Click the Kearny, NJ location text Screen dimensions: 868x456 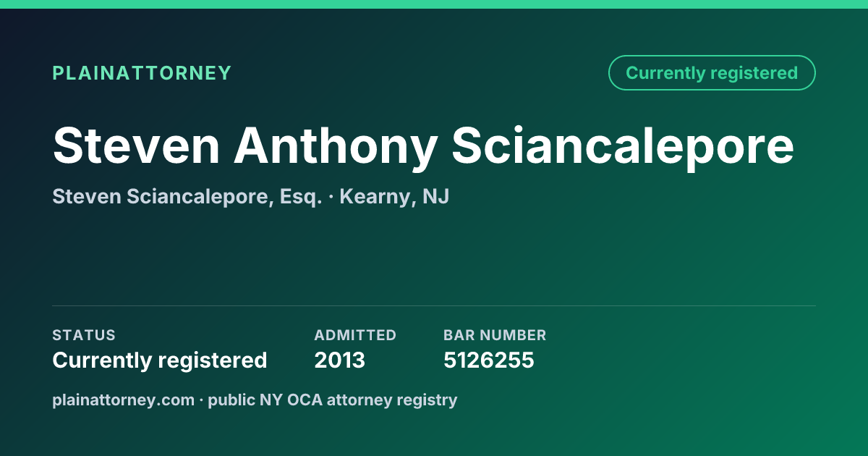[394, 196]
